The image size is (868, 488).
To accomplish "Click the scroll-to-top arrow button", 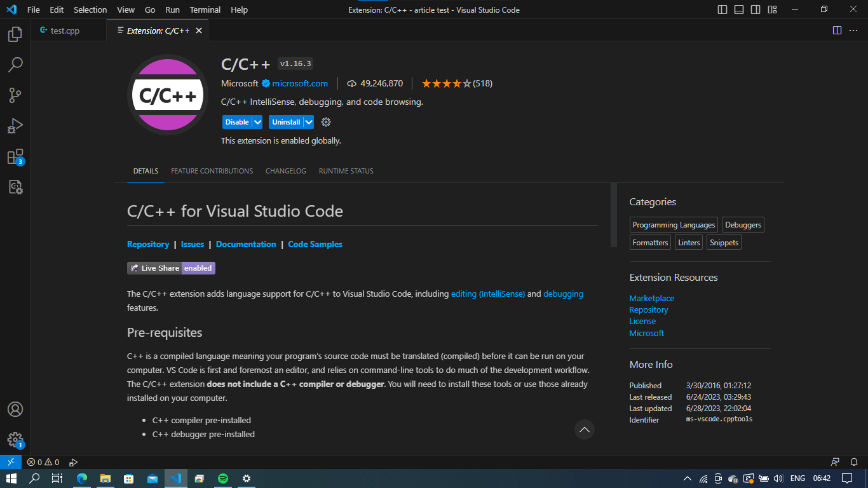I will (x=585, y=430).
